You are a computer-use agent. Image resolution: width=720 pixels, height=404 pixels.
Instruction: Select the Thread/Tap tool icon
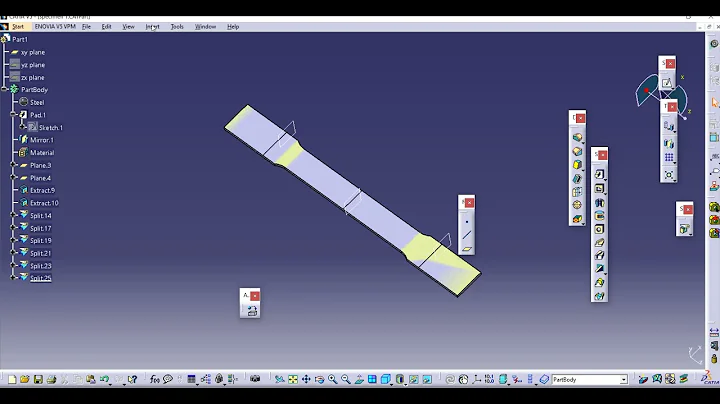(577, 205)
